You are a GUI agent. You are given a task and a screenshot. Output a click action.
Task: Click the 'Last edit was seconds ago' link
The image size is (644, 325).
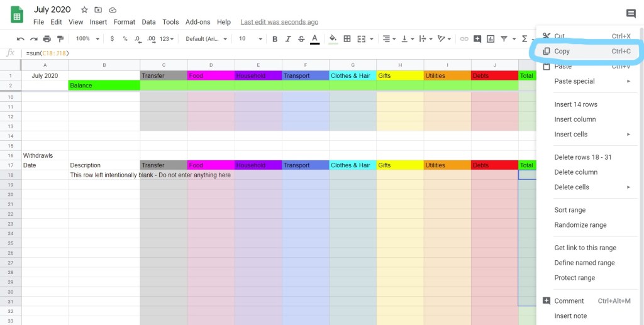[x=279, y=22]
